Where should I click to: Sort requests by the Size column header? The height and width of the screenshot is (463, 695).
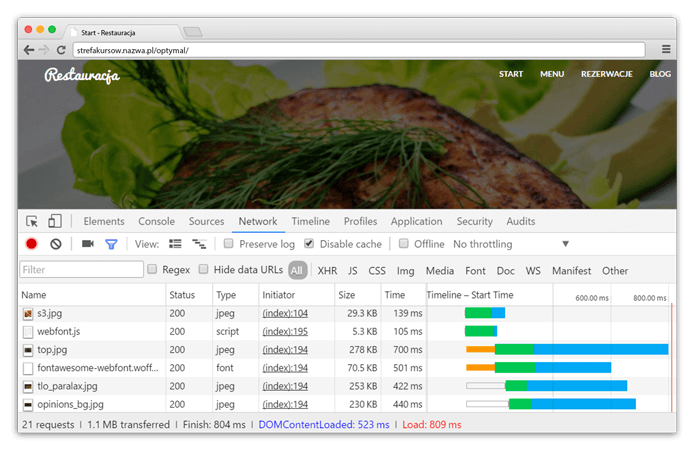point(347,295)
